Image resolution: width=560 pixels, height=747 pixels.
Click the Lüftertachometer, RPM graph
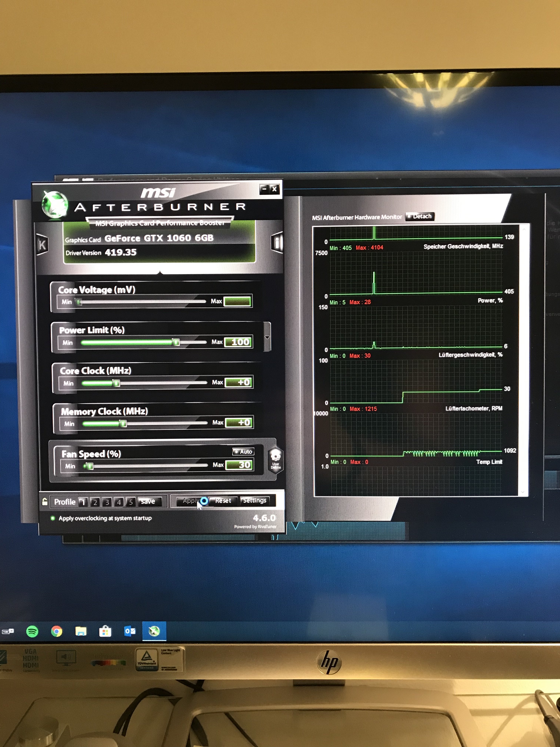click(x=416, y=434)
